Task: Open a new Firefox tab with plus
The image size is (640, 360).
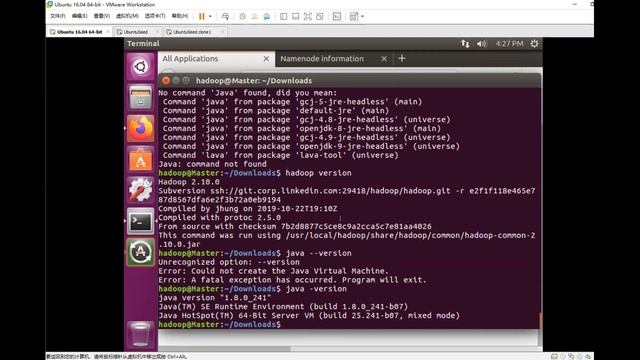Action: [402, 58]
